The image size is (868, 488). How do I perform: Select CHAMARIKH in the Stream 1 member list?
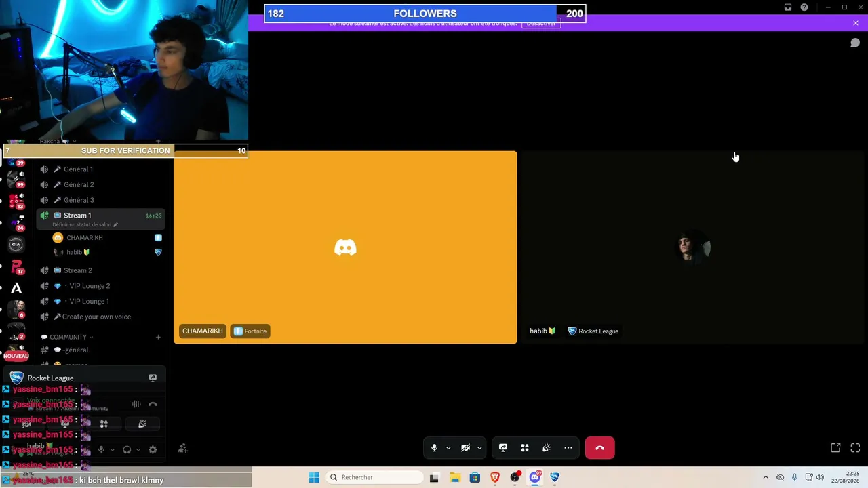click(84, 237)
